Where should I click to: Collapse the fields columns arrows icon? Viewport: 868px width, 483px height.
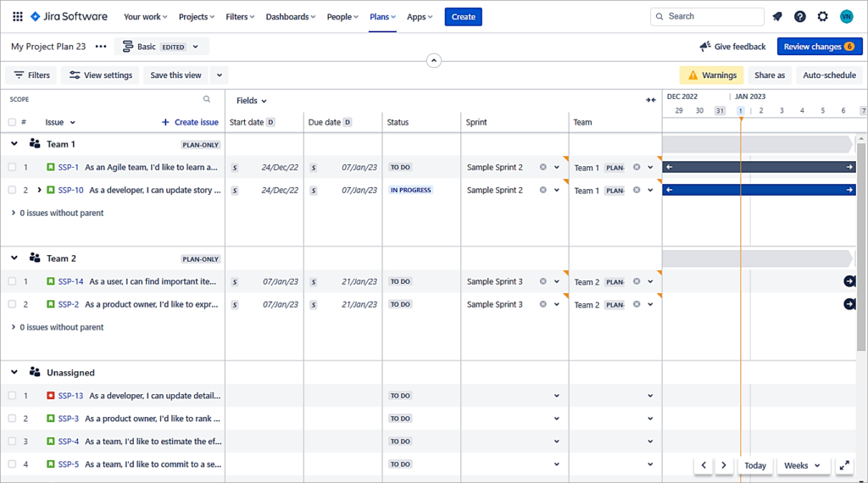[x=650, y=100]
